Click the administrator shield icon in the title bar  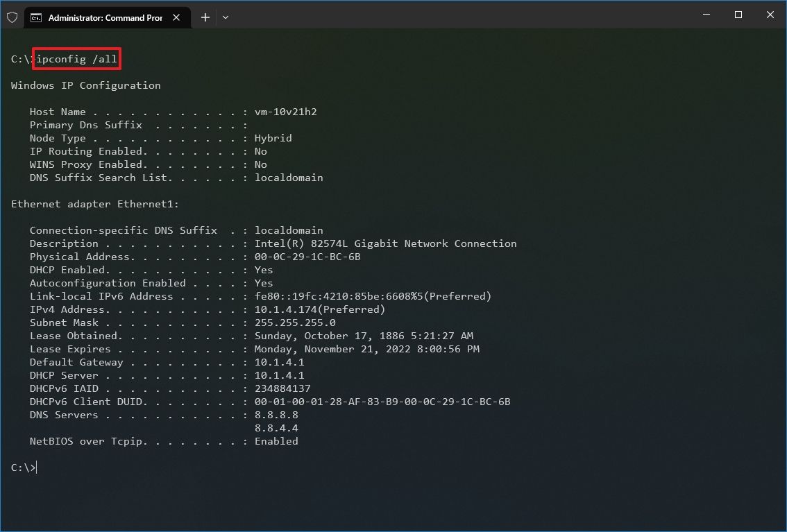[12, 17]
